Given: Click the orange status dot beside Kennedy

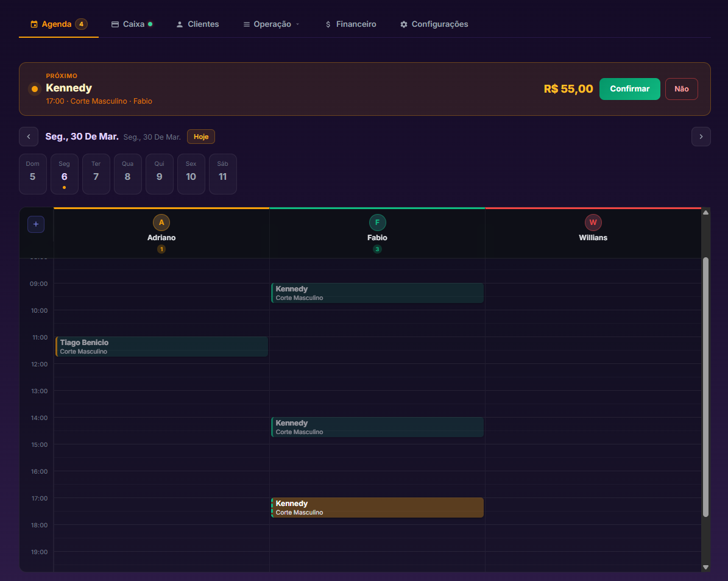Looking at the screenshot, I should [34, 89].
